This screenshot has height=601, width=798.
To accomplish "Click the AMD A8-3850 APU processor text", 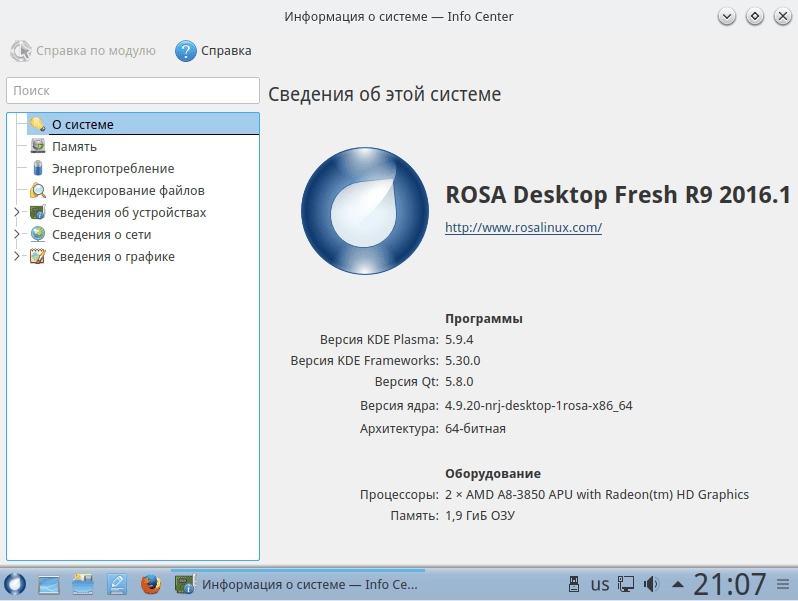I will pyautogui.click(x=597, y=495).
